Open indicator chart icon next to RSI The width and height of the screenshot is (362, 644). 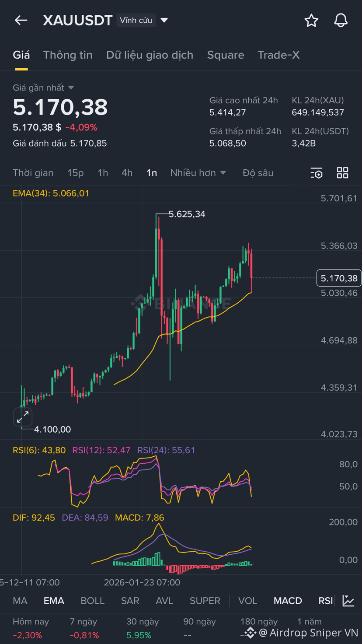[x=348, y=601]
